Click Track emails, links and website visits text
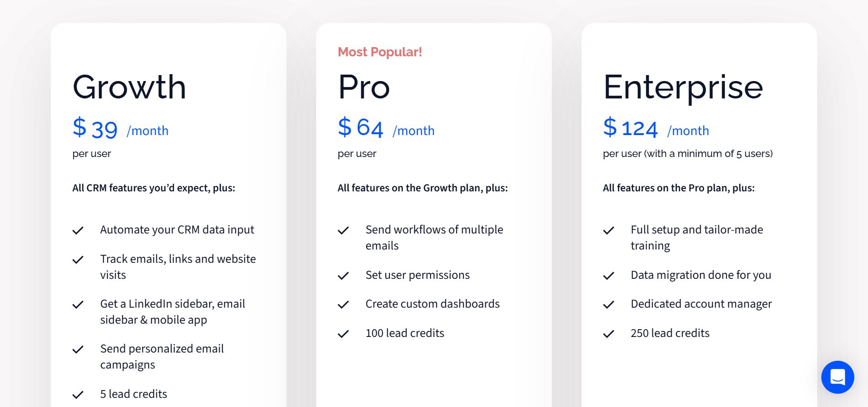Screen dimensions: 868x407 178,267
